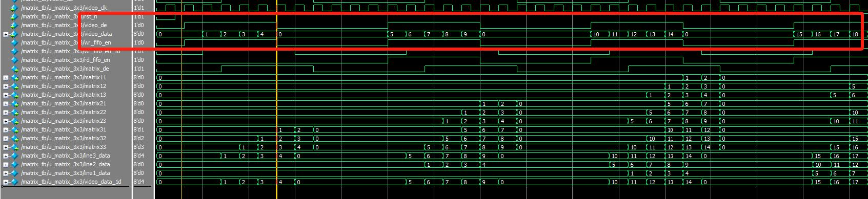Click the 1'd1 value of matrix_de

(139, 69)
